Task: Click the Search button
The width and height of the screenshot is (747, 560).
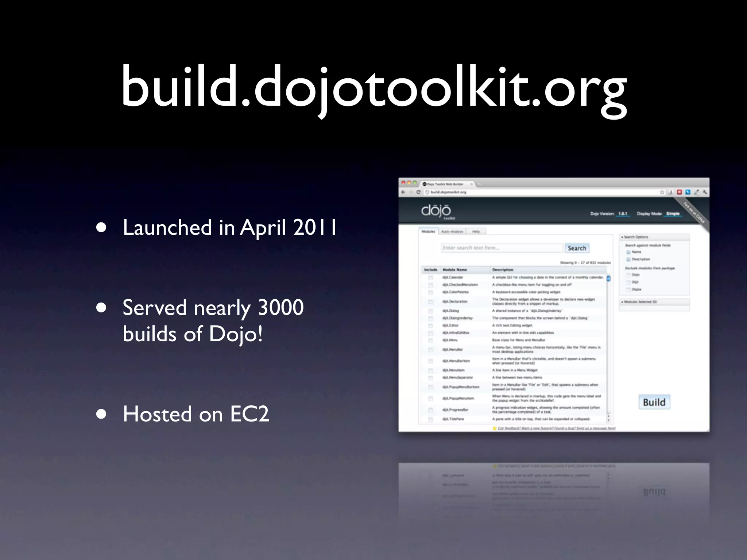Action: (577, 248)
